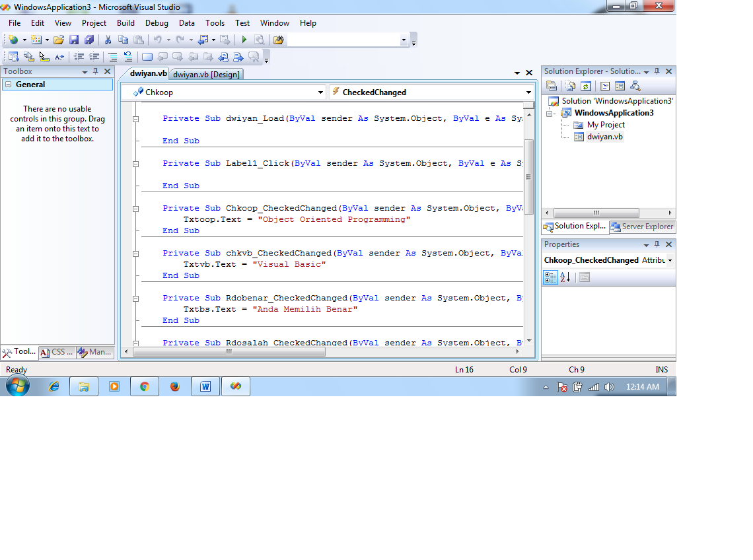Viewport: 753px width, 560px height.
Task: Click the Increase Line Indent icon
Action: [x=94, y=57]
